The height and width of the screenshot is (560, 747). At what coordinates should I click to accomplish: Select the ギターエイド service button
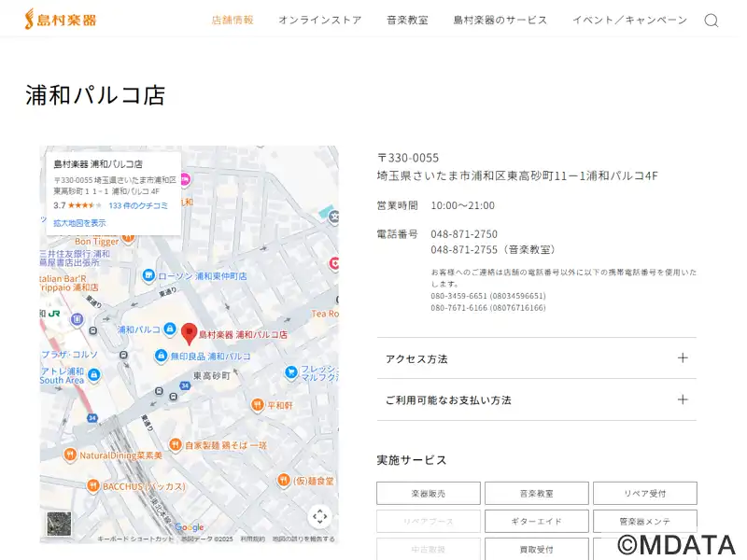point(536,521)
